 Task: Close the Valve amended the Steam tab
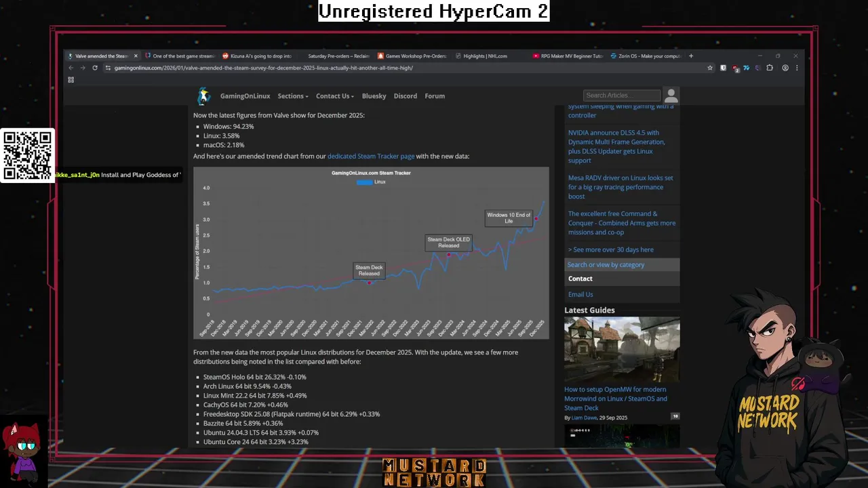136,56
